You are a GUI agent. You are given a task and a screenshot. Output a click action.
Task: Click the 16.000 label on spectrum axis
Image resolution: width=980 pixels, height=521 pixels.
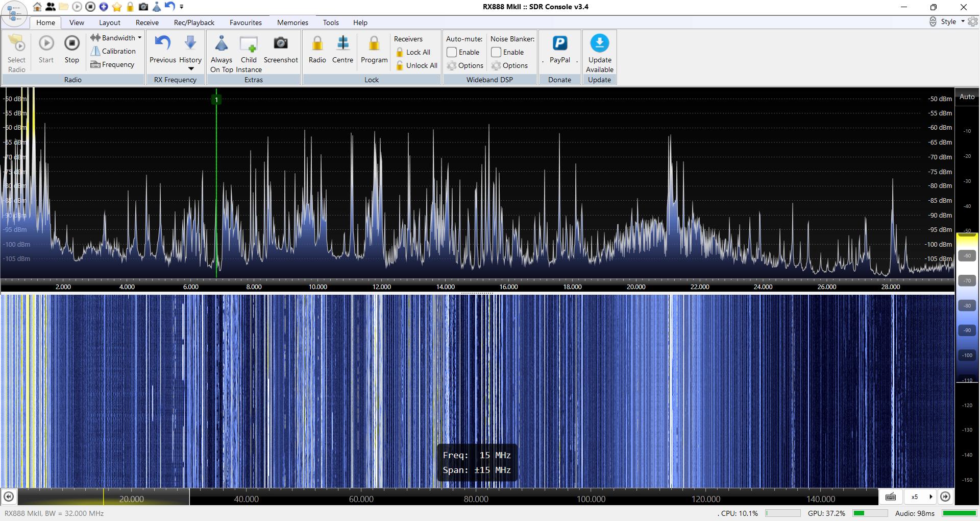tap(508, 287)
